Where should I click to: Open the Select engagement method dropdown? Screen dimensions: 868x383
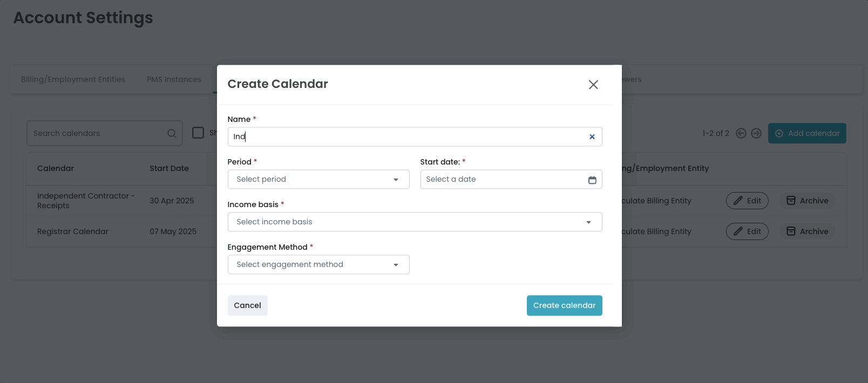point(318,264)
